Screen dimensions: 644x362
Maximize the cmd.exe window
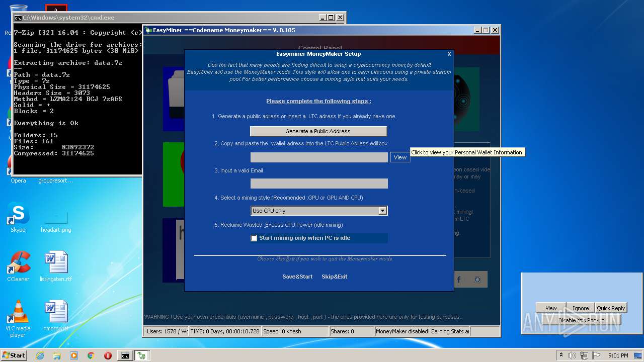click(331, 18)
